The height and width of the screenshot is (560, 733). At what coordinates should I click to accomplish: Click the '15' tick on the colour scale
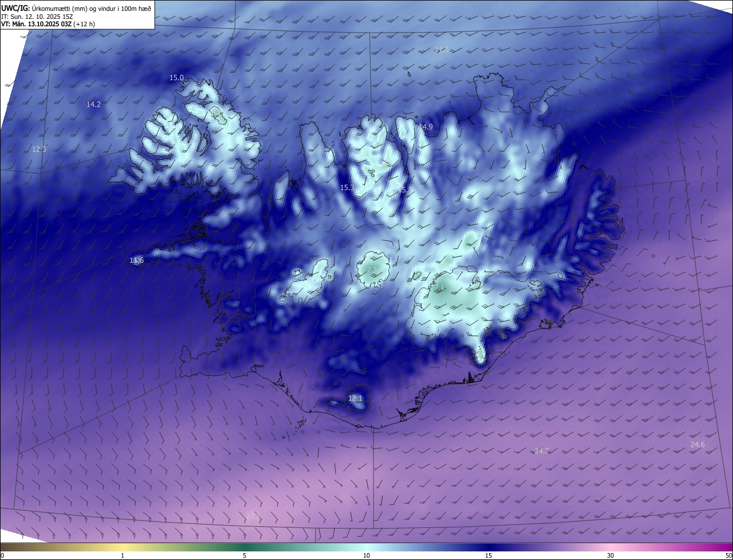(x=488, y=555)
